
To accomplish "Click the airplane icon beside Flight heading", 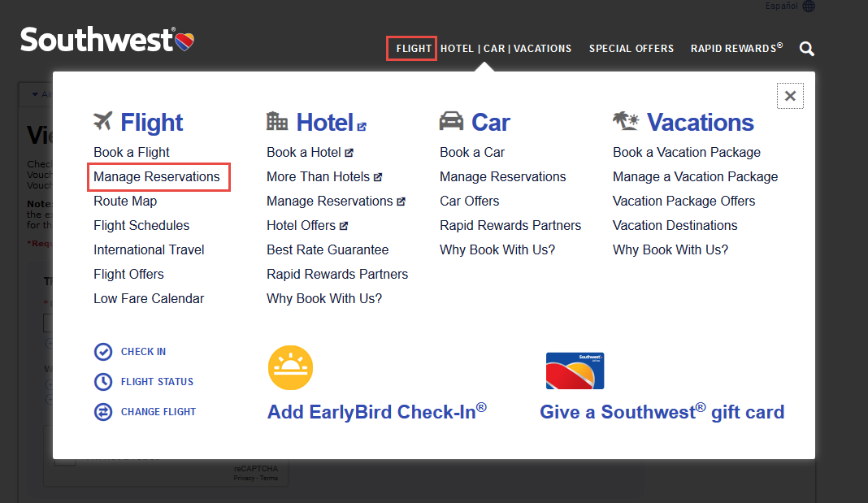I will [x=103, y=120].
